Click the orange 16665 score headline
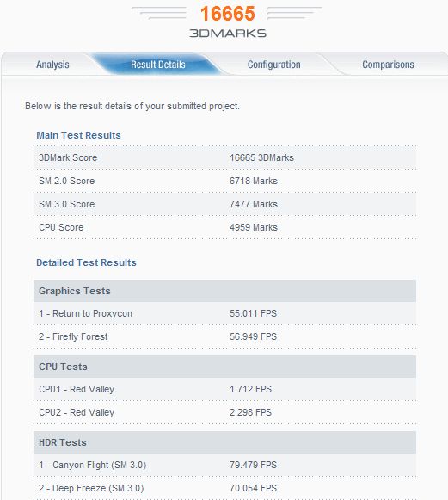Screen dimensions: 448x500 pyautogui.click(x=228, y=14)
